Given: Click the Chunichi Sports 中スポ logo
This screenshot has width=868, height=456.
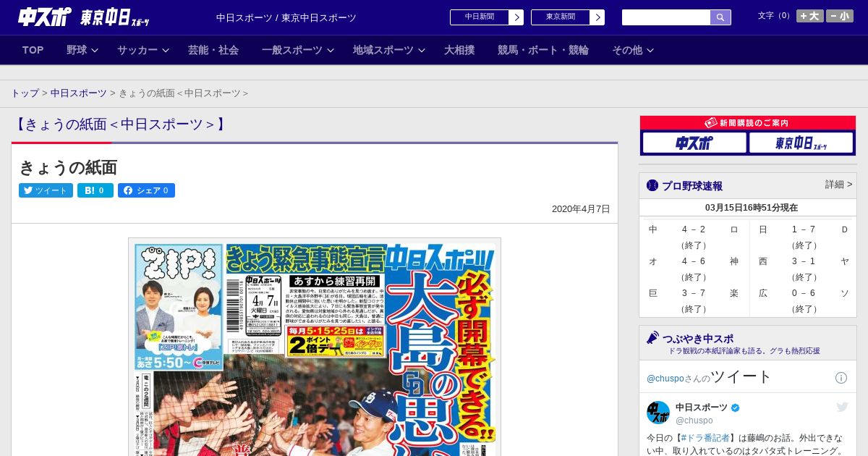Looking at the screenshot, I should pos(45,17).
